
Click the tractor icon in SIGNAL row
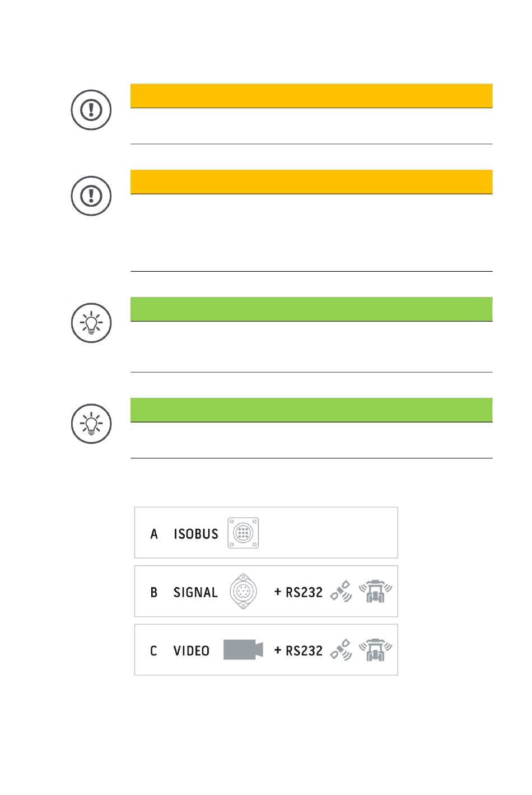pyautogui.click(x=375, y=592)
